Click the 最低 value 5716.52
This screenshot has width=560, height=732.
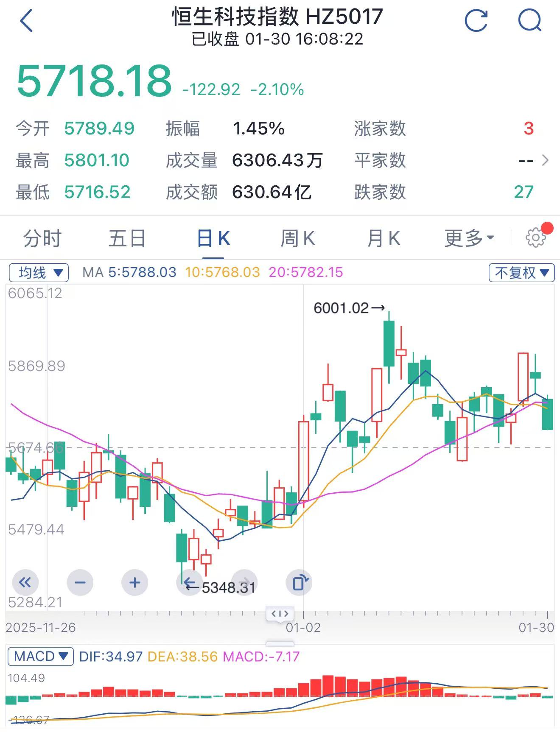tap(97, 192)
